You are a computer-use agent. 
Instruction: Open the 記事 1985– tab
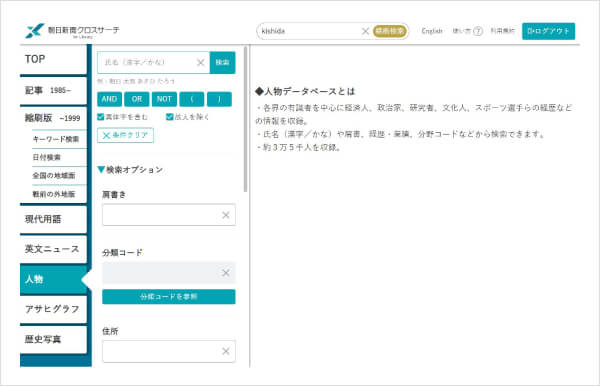click(x=53, y=90)
